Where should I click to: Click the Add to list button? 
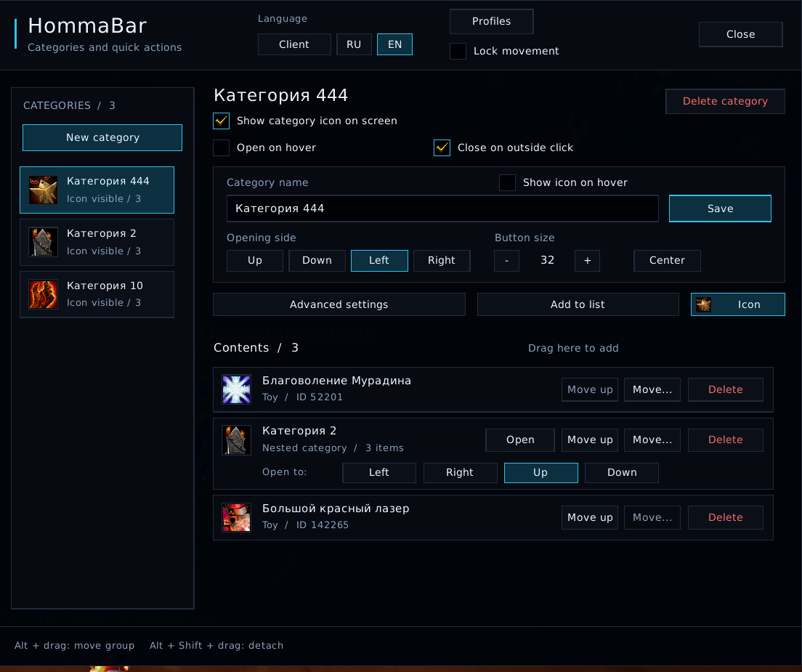(x=578, y=304)
